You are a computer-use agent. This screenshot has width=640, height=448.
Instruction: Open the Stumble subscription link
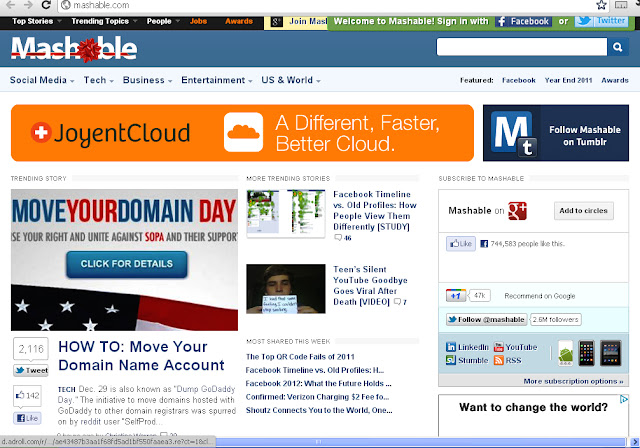[467, 360]
